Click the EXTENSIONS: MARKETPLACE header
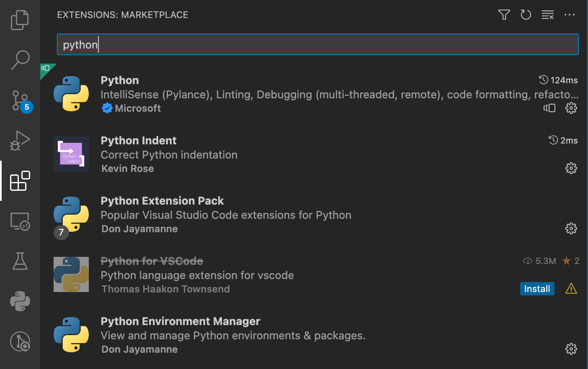 click(x=123, y=15)
